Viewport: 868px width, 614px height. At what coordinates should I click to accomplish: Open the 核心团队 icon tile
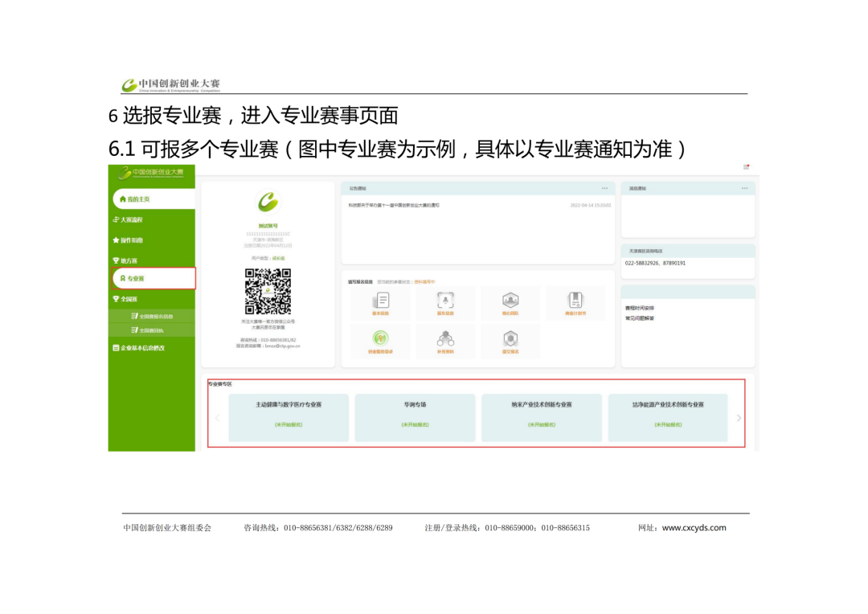click(510, 303)
